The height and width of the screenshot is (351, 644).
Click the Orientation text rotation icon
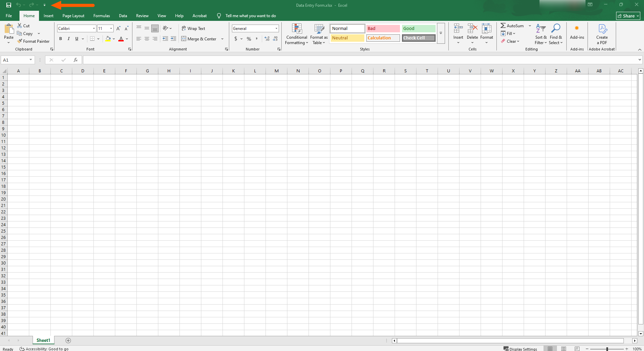click(x=165, y=28)
